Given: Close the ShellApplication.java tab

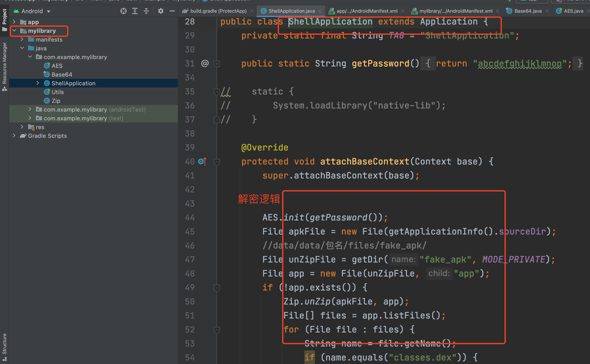Looking at the screenshot, I should pyautogui.click(x=320, y=11).
